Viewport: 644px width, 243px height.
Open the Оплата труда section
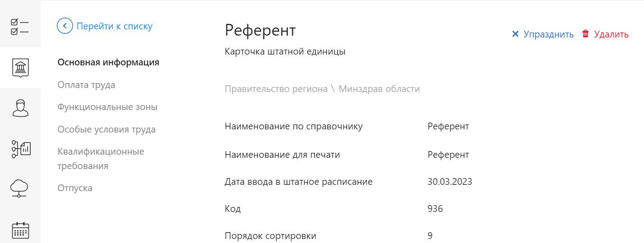(86, 85)
